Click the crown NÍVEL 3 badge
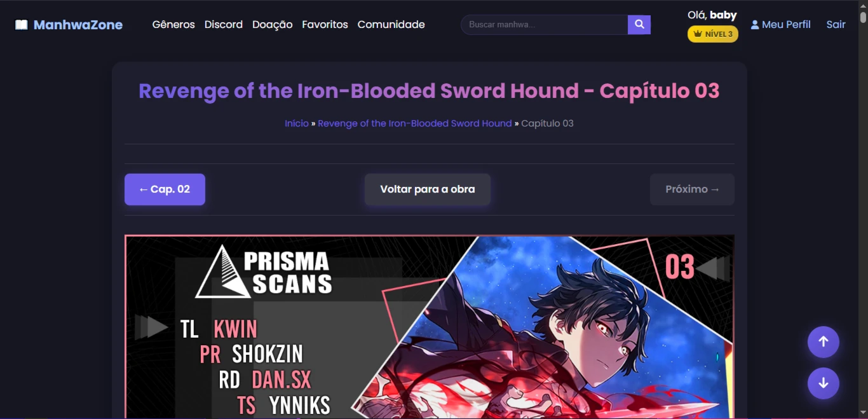Image resolution: width=868 pixels, height=419 pixels. [x=713, y=34]
